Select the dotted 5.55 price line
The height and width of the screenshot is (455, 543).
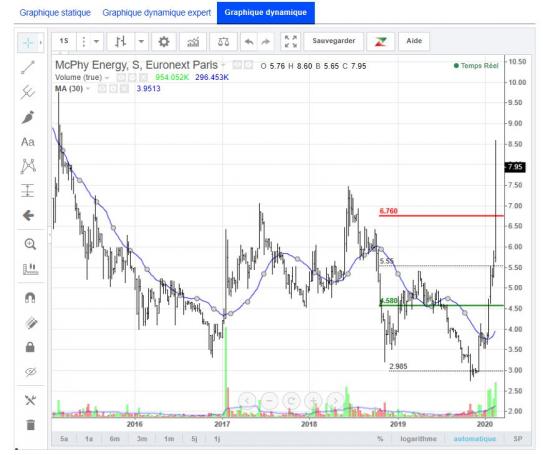(442, 266)
